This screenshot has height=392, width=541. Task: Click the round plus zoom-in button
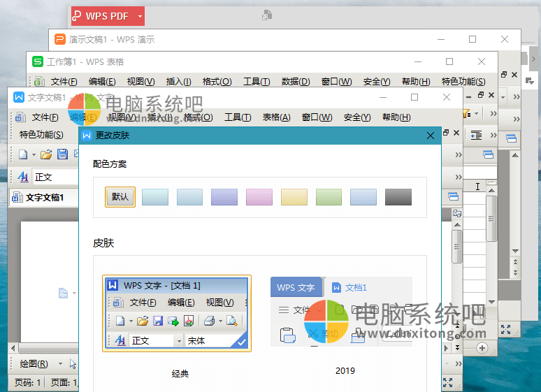tap(482, 348)
